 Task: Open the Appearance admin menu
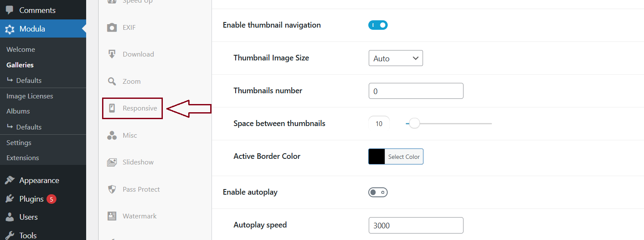(x=39, y=180)
